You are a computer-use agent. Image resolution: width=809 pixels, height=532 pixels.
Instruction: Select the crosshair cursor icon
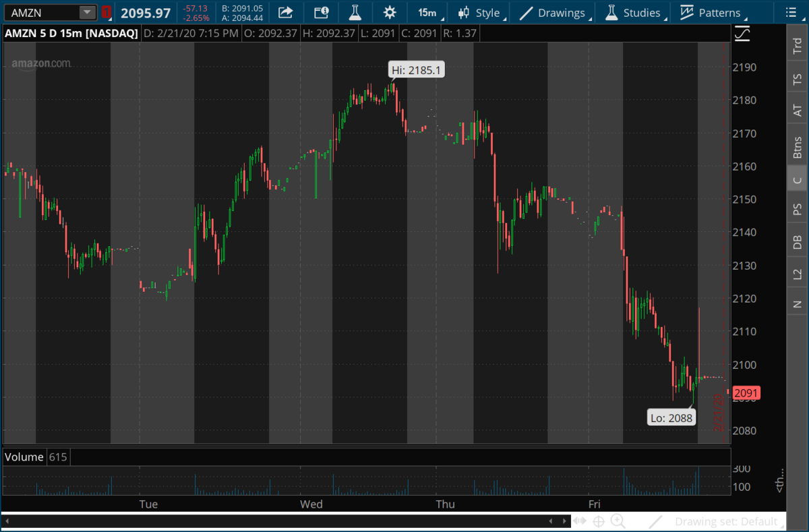(x=598, y=521)
